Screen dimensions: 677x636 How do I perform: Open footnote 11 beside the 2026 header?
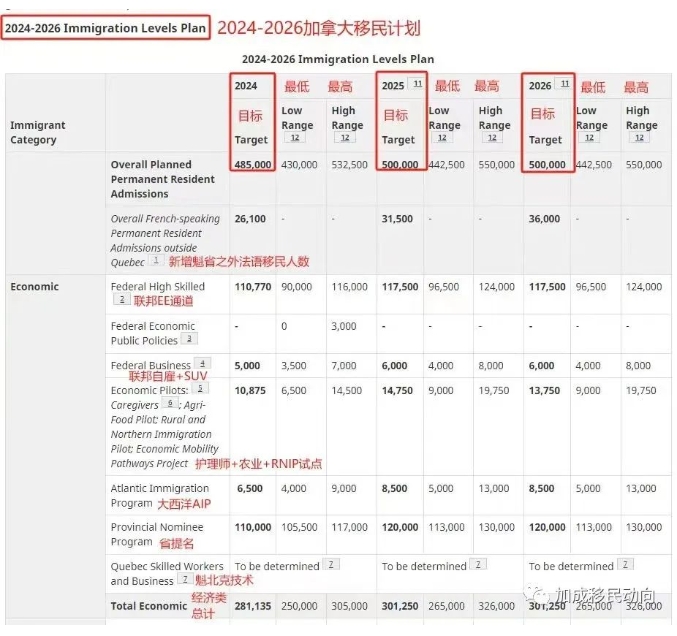(564, 84)
